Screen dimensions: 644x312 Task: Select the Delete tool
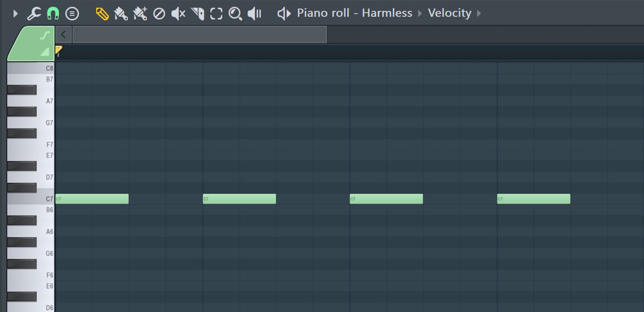(159, 14)
